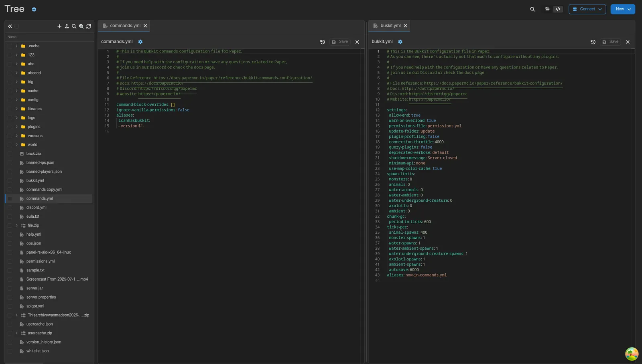Image resolution: width=642 pixels, height=364 pixels.
Task: Select version_history.json in the tree
Action: pos(44,342)
